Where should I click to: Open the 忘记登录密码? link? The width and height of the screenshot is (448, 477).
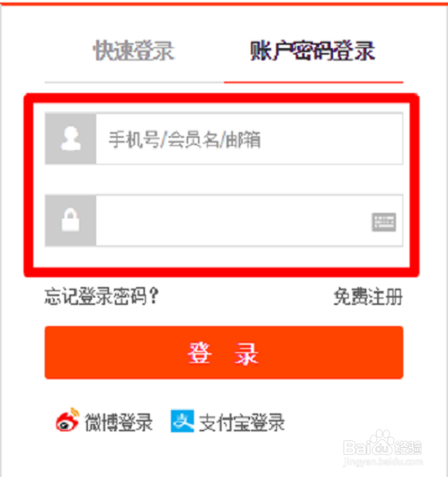pyautogui.click(x=102, y=296)
